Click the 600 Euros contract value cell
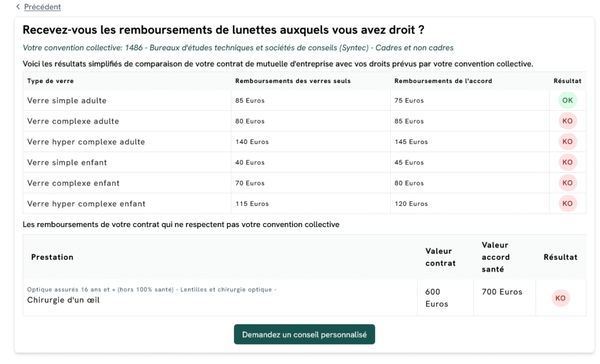Screen dimensions: 600x364 (436, 298)
